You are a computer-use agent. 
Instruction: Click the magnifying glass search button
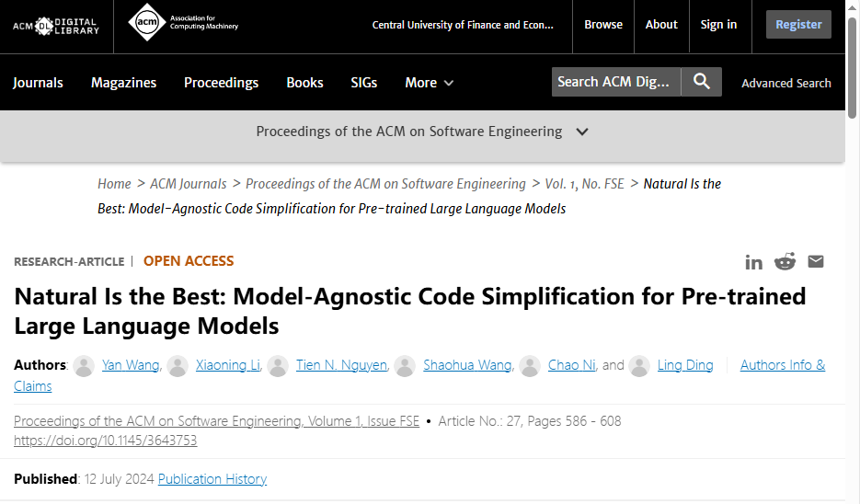click(x=702, y=82)
